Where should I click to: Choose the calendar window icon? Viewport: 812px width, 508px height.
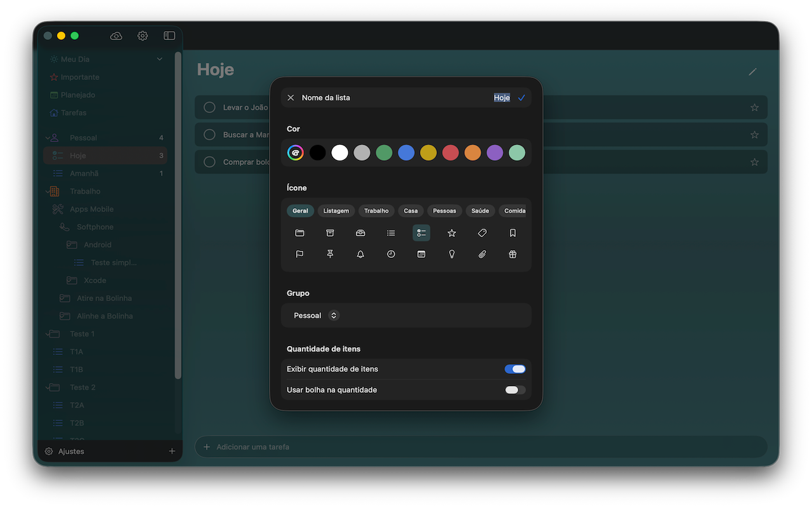[421, 254]
